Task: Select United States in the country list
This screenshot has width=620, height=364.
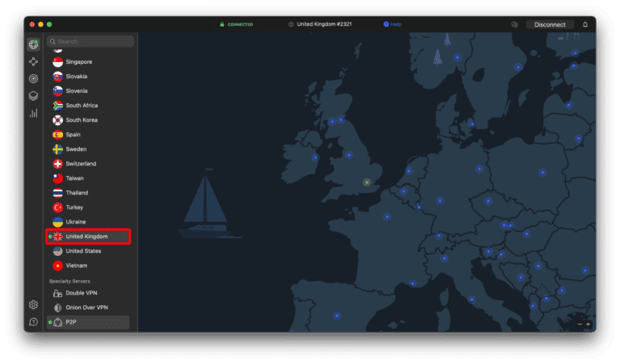Action: tap(83, 251)
